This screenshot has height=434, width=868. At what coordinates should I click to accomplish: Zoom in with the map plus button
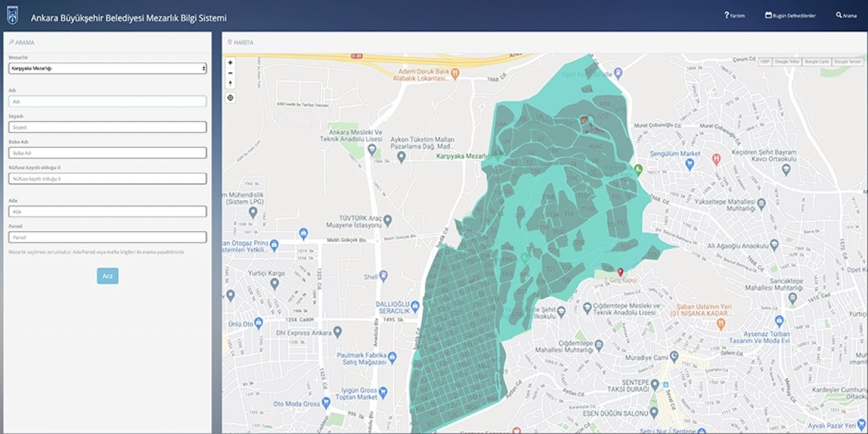pos(231,62)
